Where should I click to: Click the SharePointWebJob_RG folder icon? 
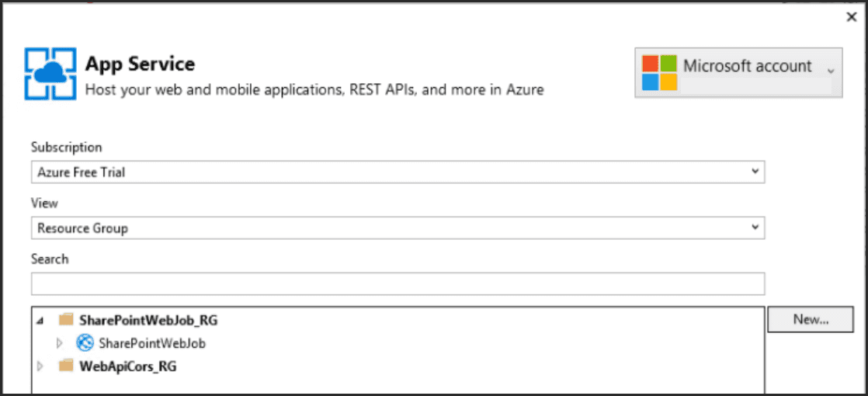pyautogui.click(x=66, y=320)
